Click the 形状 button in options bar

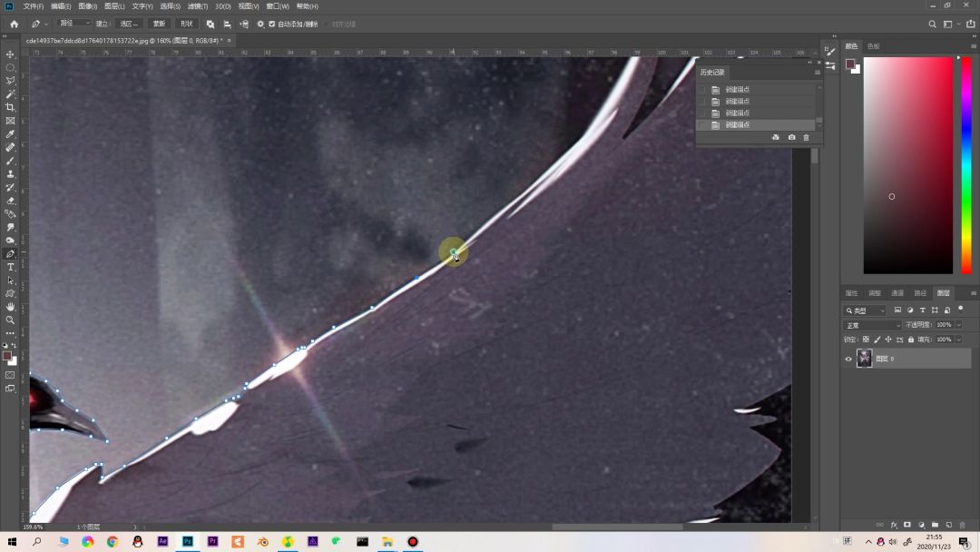pyautogui.click(x=186, y=24)
